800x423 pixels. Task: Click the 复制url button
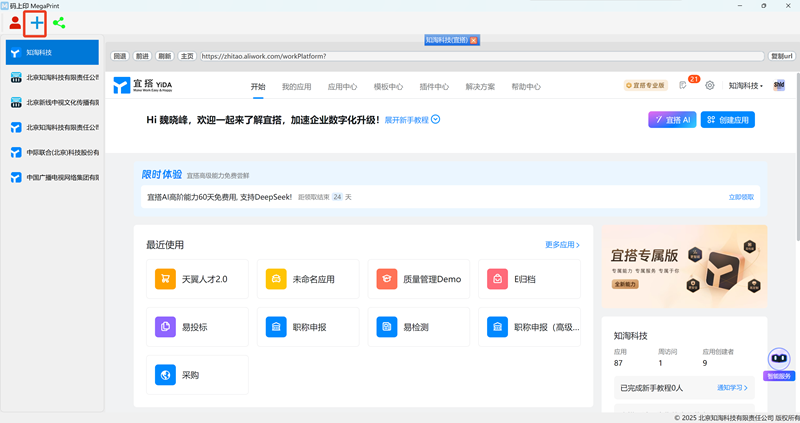click(782, 56)
